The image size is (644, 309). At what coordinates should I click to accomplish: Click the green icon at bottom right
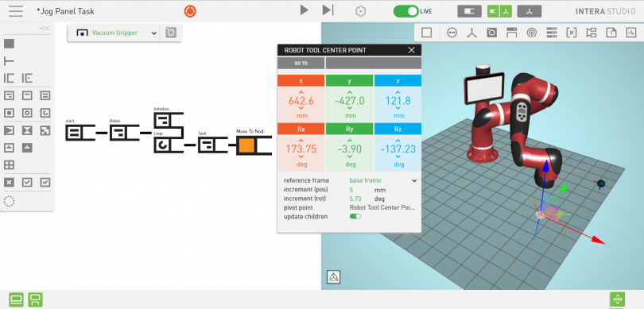click(618, 299)
